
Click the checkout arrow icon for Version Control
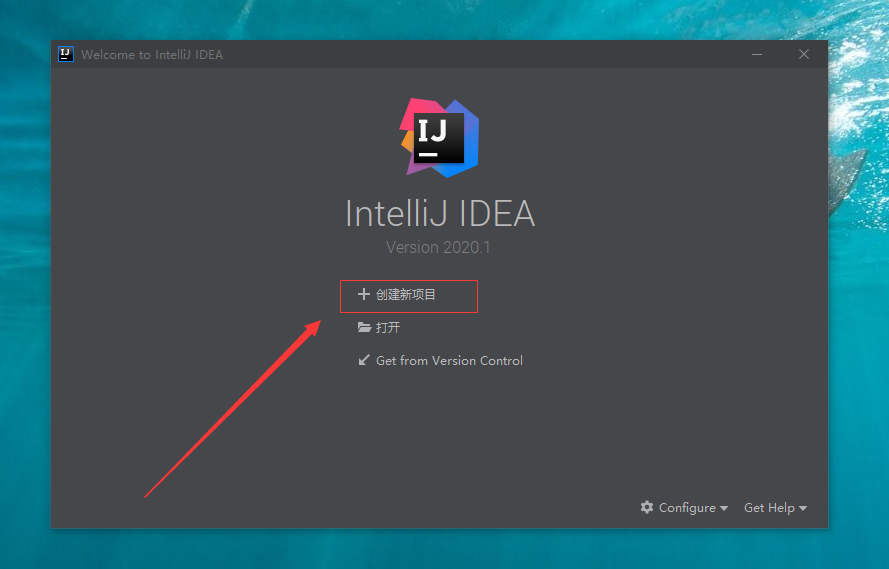[x=364, y=360]
